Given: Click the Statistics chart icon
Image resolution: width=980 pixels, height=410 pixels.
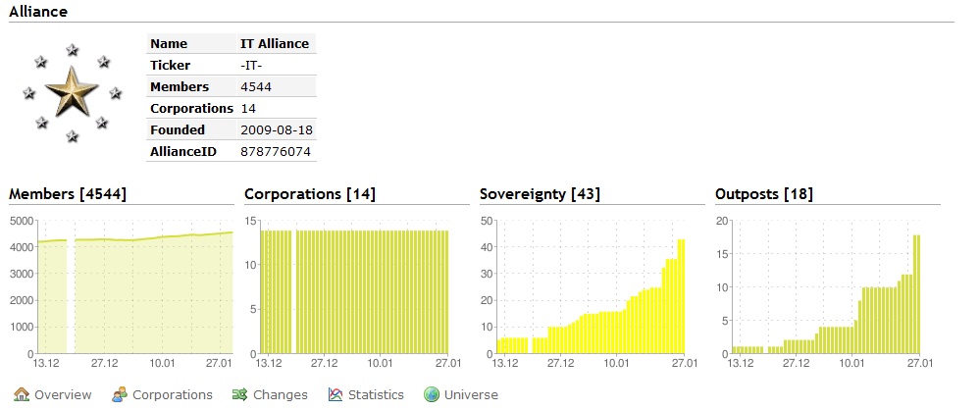Looking at the screenshot, I should [x=335, y=394].
